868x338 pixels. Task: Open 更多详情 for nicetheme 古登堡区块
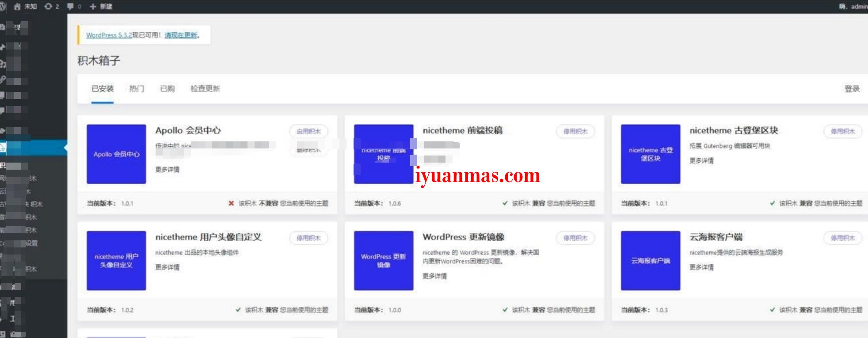[x=701, y=160]
